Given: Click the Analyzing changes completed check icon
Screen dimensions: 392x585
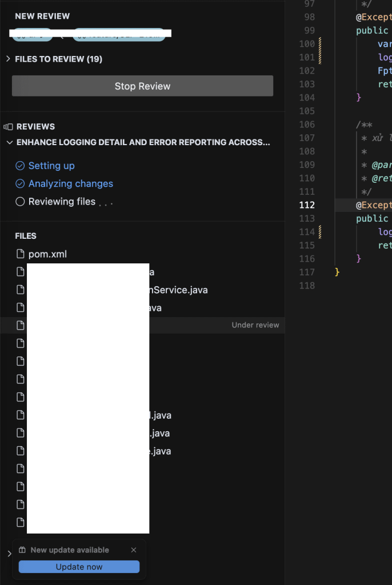Looking at the screenshot, I should click(x=20, y=183).
